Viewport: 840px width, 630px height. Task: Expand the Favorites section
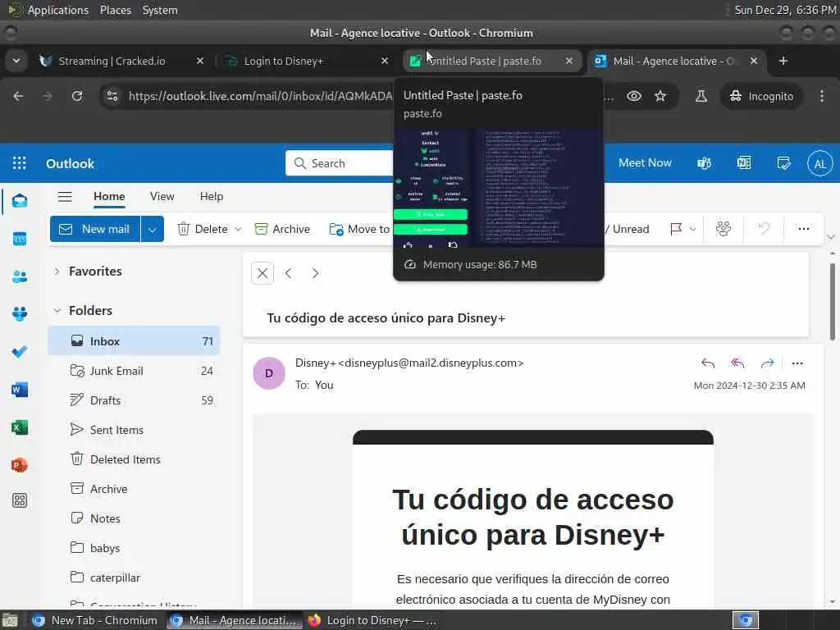click(x=57, y=271)
